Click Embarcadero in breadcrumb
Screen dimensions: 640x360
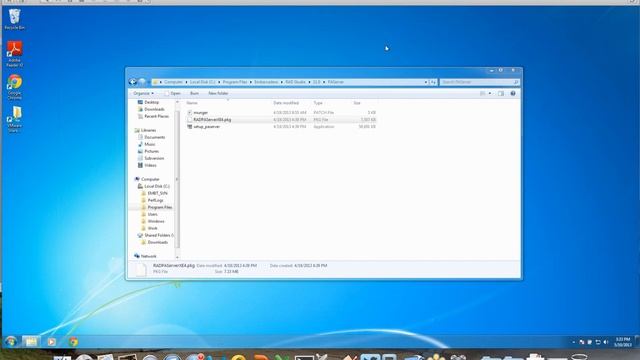click(266, 82)
